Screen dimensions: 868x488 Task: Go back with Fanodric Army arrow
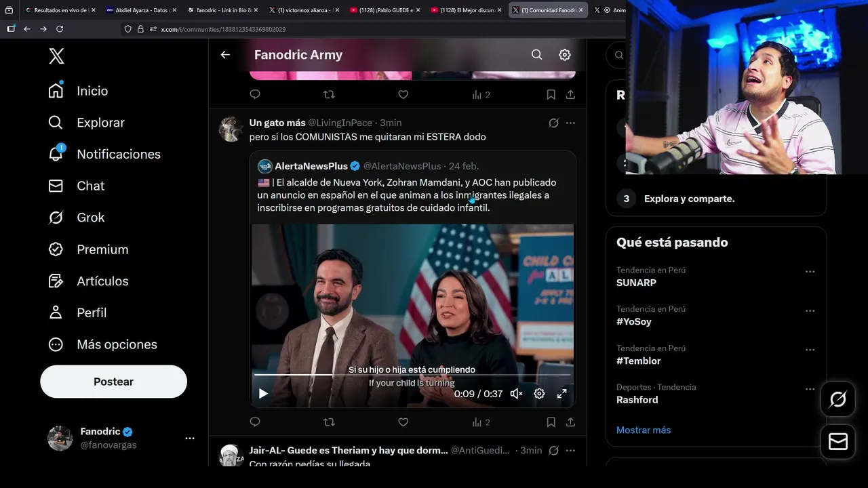(225, 55)
